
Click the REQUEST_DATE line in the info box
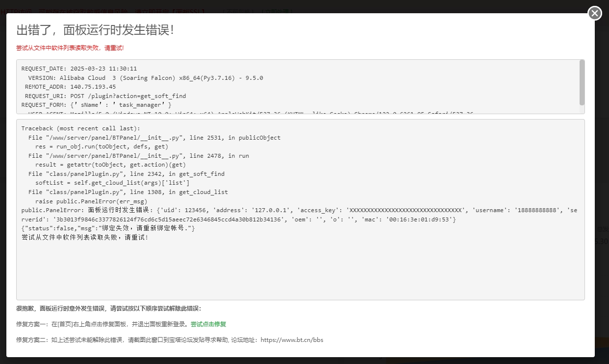79,69
